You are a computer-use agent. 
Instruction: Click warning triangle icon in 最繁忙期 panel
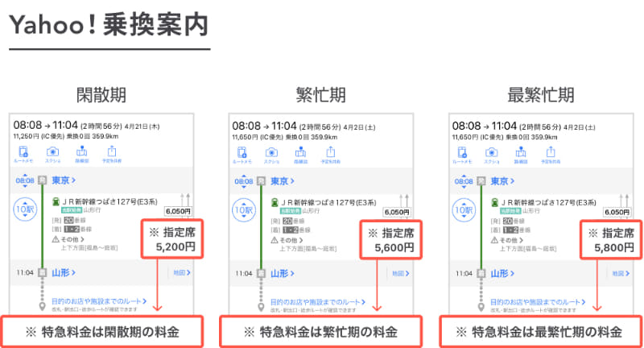494,240
